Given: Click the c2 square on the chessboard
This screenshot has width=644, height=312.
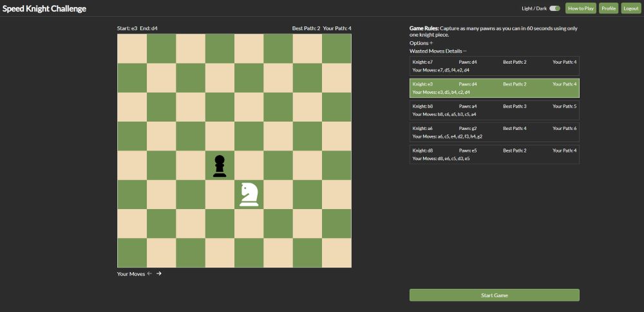Looking at the screenshot, I should pyautogui.click(x=191, y=223).
